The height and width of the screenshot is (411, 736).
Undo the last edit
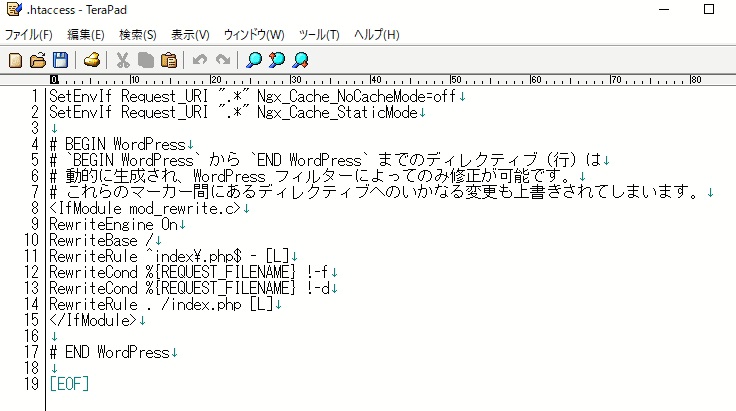(200, 60)
